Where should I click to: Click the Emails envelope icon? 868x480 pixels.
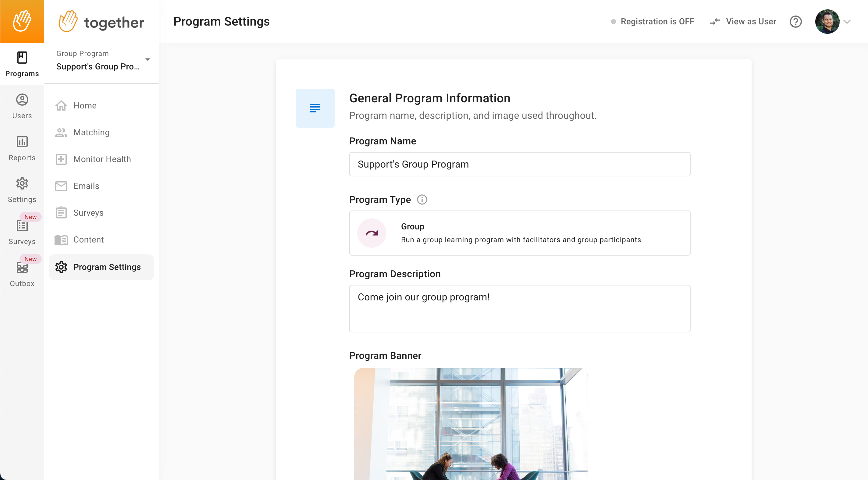pos(61,186)
